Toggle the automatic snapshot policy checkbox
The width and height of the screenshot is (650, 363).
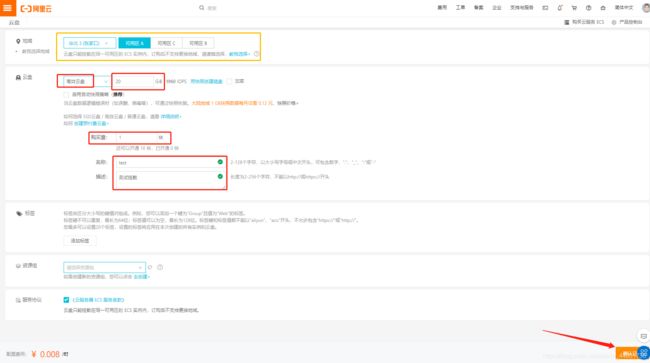click(66, 95)
